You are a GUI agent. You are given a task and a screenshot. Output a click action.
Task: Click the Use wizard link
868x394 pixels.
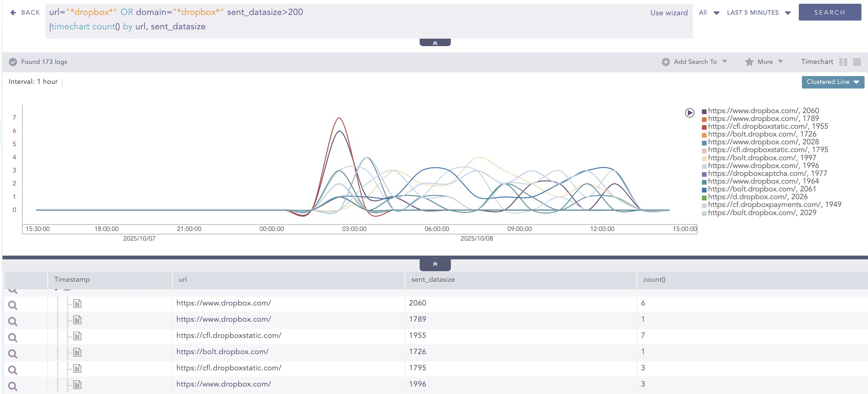coord(668,13)
